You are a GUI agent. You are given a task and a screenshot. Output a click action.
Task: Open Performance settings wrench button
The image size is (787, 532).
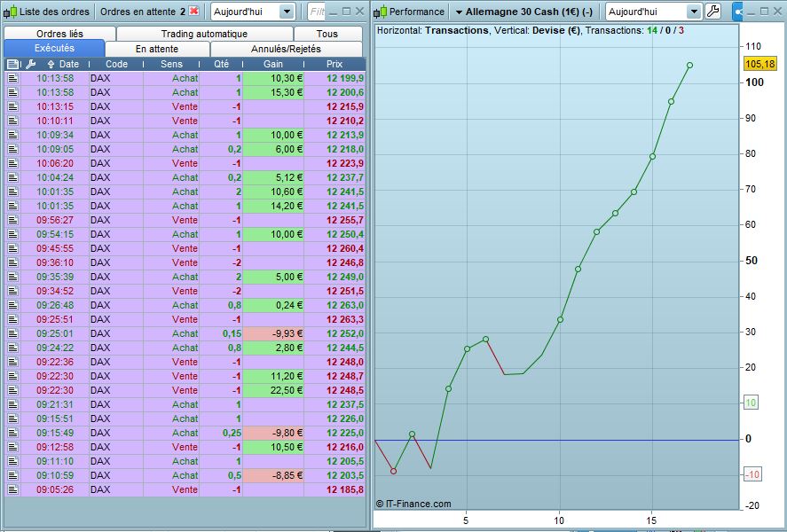712,11
